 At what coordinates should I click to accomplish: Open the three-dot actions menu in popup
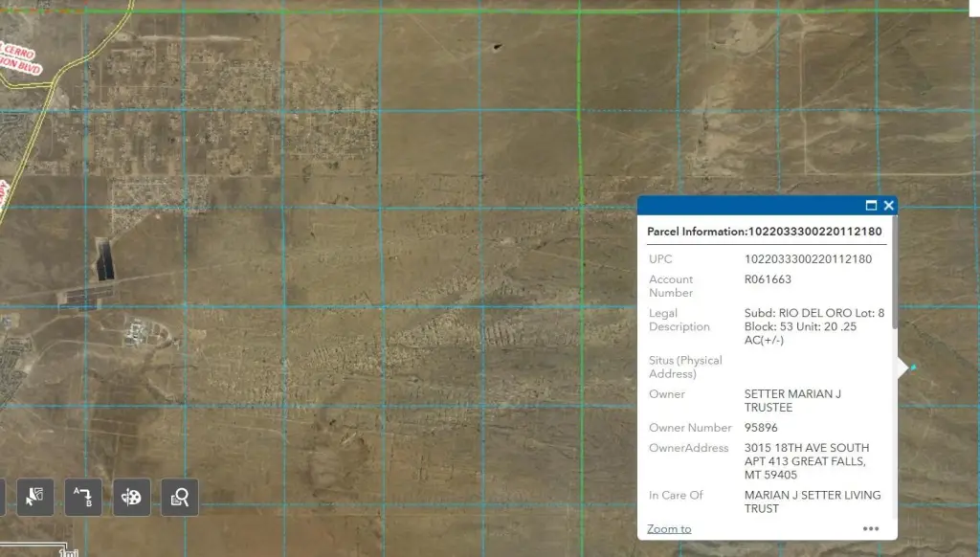(x=870, y=528)
